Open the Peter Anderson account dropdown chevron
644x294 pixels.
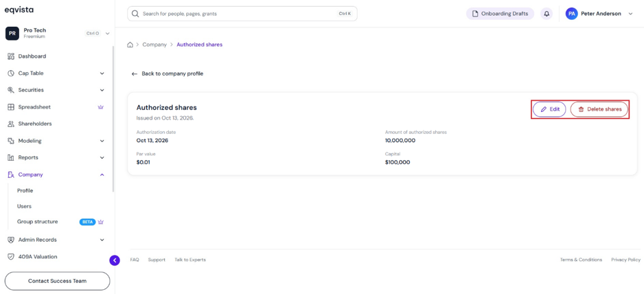coord(631,14)
